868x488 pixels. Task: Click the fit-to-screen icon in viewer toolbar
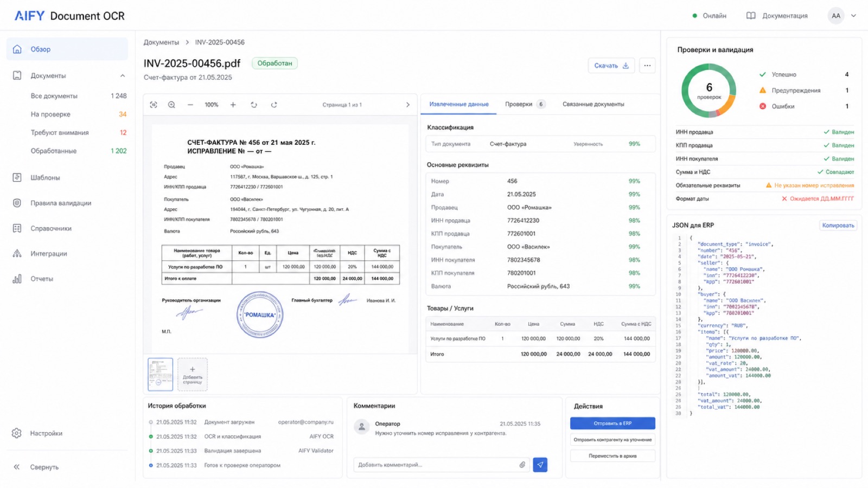tap(154, 105)
